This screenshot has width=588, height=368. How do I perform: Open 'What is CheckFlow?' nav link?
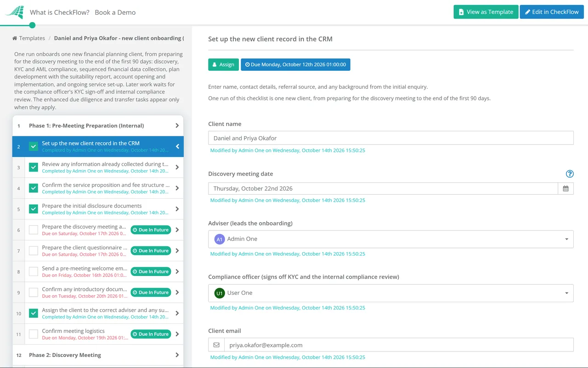coord(60,12)
